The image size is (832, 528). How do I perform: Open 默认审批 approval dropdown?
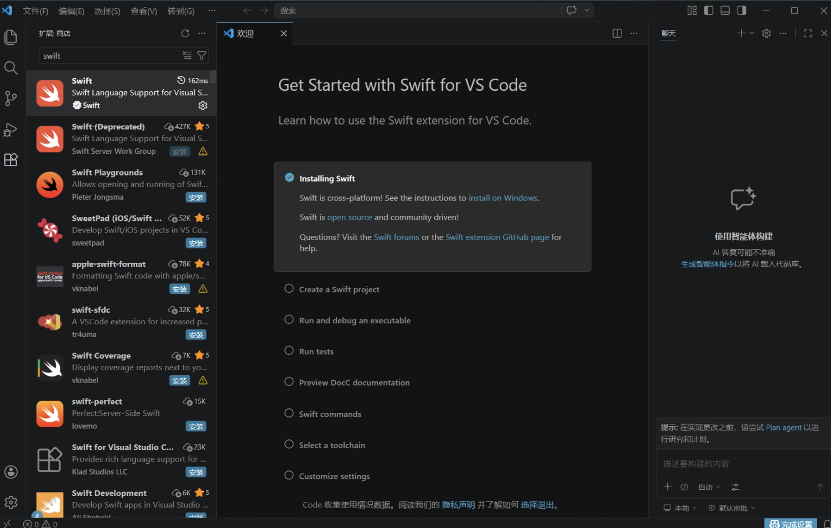732,508
